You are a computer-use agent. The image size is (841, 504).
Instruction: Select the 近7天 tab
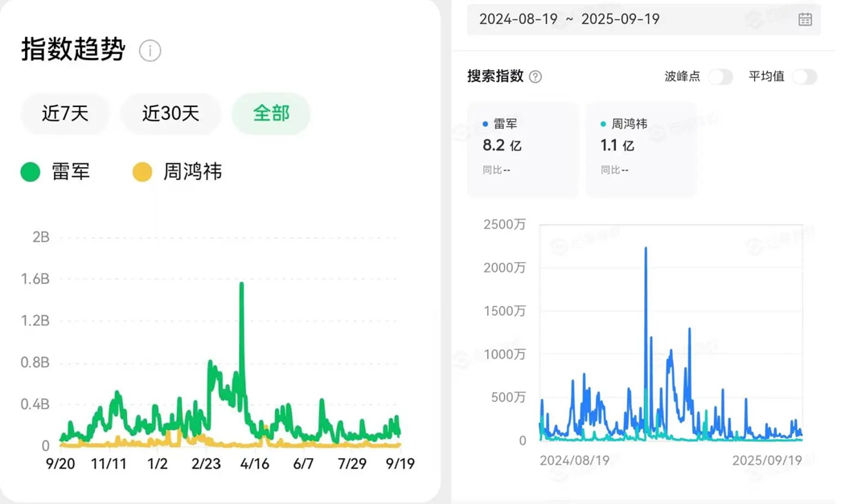pos(65,113)
